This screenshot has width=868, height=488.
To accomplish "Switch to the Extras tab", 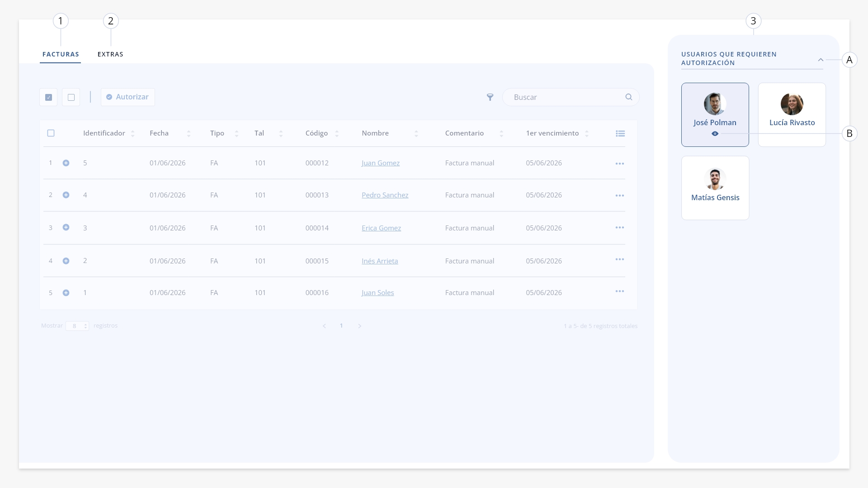I will [110, 54].
